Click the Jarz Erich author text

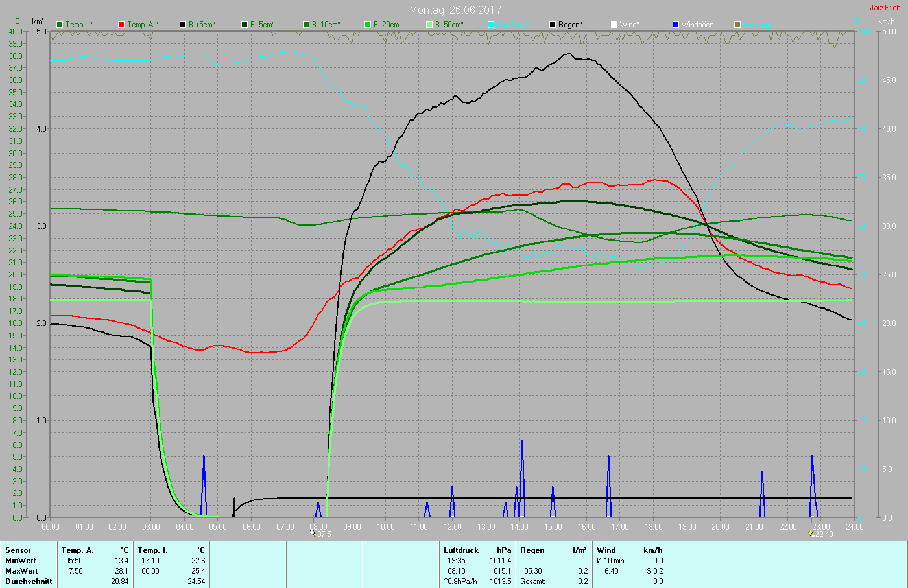pos(885,8)
